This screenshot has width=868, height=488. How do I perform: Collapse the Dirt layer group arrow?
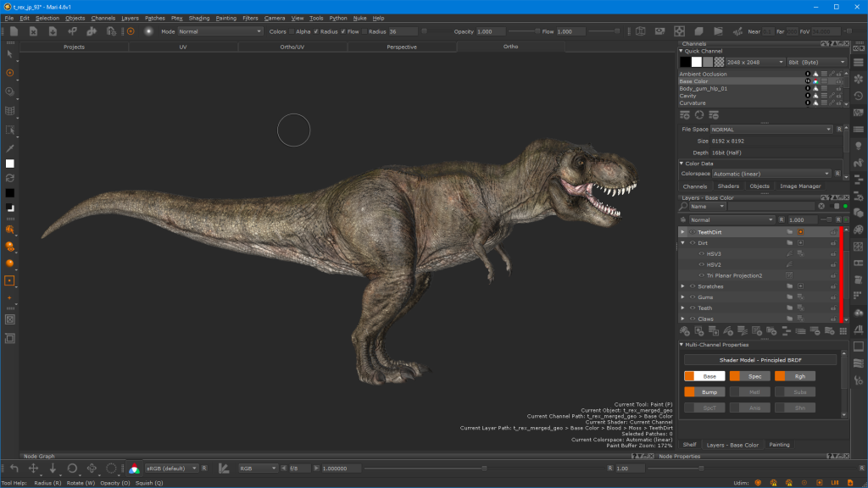(682, 243)
